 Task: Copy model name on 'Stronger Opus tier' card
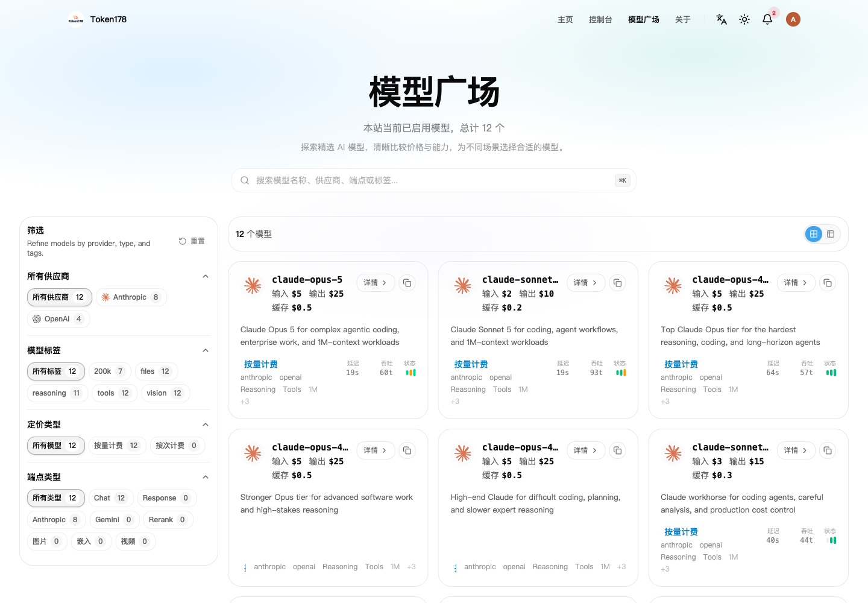tap(407, 450)
